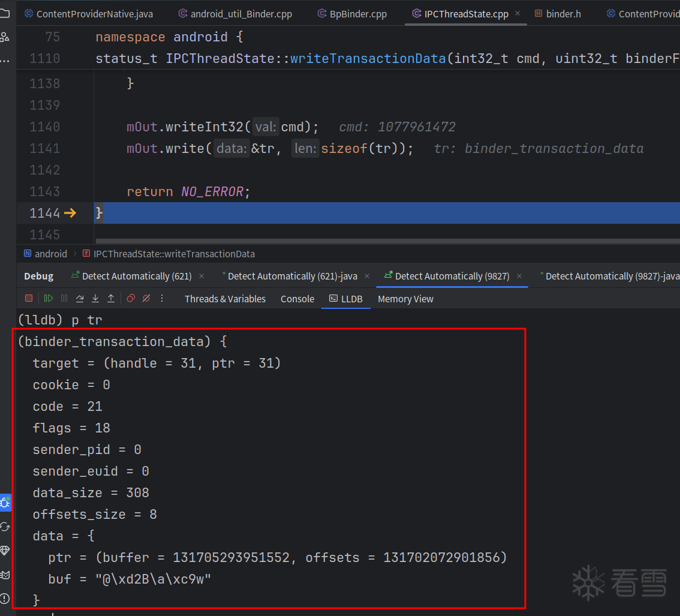The image size is (680, 616).
Task: Open the Memory View tab
Action: tap(405, 299)
